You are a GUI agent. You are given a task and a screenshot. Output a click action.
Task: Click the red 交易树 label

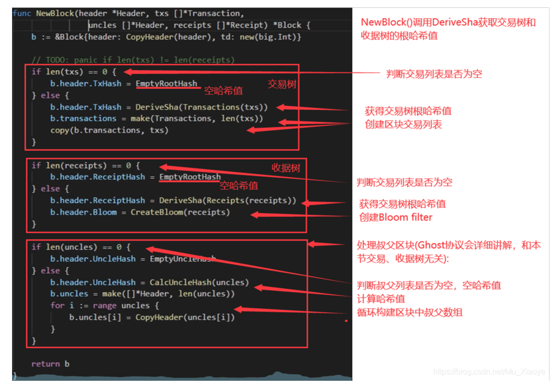[x=282, y=84]
